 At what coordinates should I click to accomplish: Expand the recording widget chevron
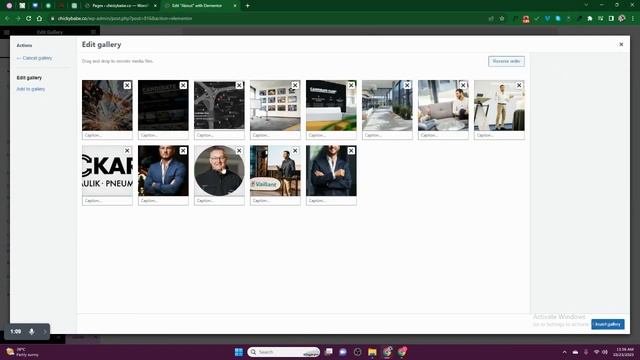coord(44,331)
